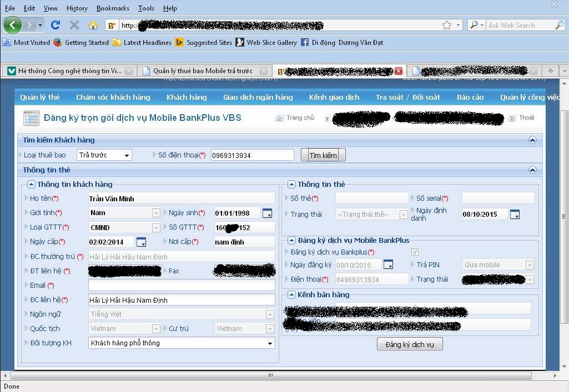569x392 pixels.
Task: Open the Loại GTTT dropdown
Action: coord(124,227)
